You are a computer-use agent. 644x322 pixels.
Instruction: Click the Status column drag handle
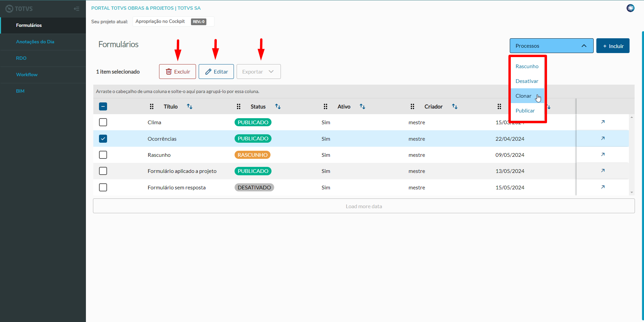(239, 106)
